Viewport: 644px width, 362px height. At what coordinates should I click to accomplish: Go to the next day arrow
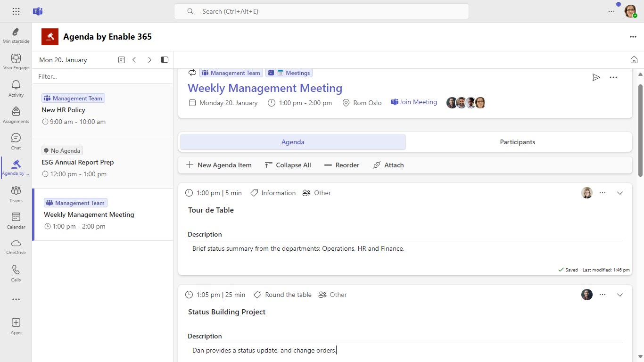coord(149,60)
